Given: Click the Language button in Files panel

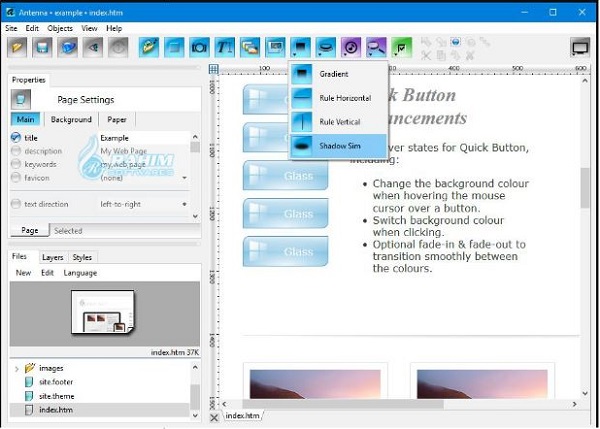Looking at the screenshot, I should click(x=80, y=273).
